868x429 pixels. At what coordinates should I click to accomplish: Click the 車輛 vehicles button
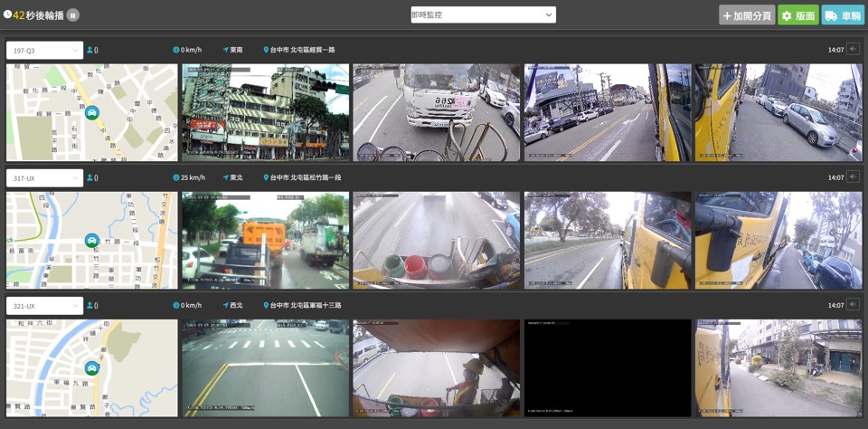pos(843,15)
